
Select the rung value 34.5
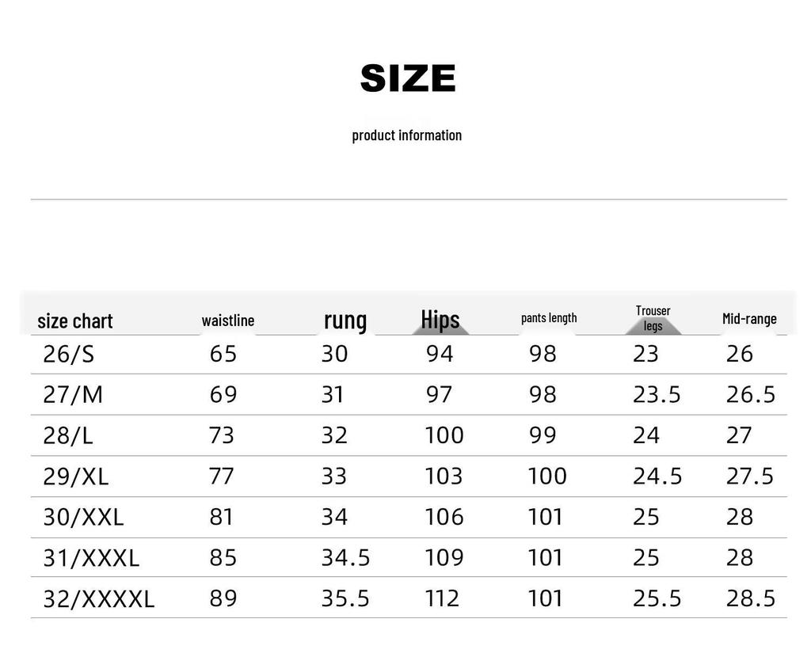(345, 558)
